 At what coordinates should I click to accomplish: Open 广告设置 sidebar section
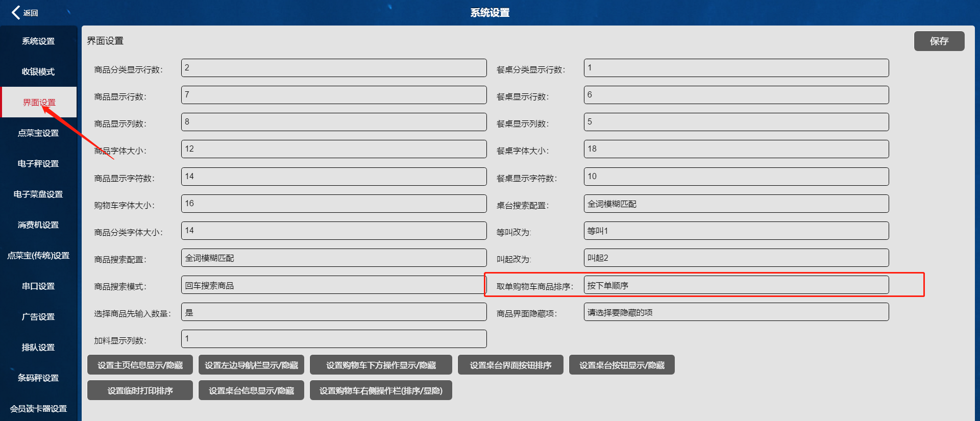pyautogui.click(x=38, y=317)
